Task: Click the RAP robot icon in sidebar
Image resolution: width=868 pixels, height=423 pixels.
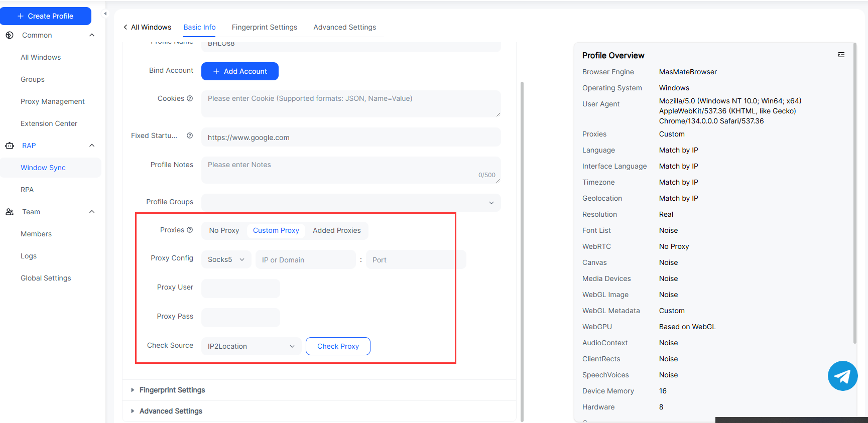Action: point(10,146)
